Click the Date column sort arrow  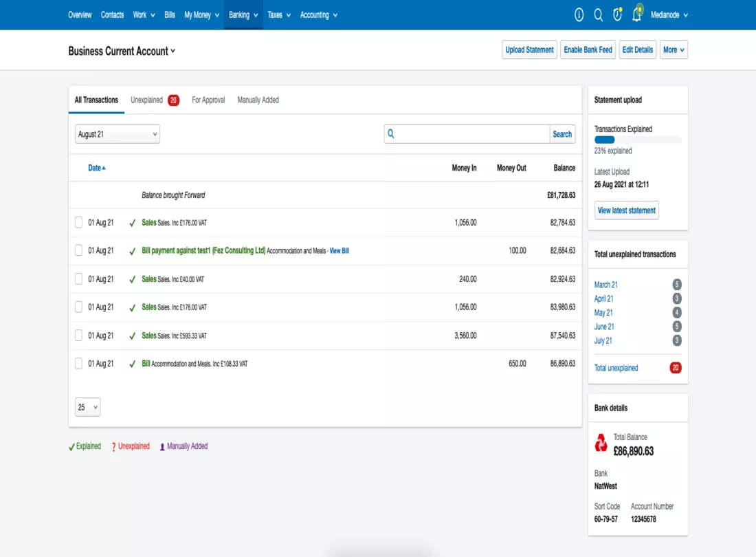pyautogui.click(x=104, y=168)
